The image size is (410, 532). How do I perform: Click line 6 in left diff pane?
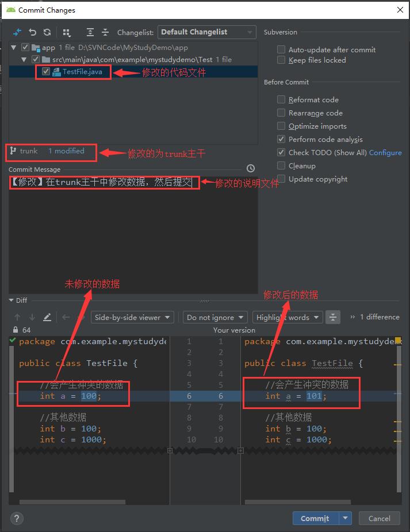coord(89,396)
